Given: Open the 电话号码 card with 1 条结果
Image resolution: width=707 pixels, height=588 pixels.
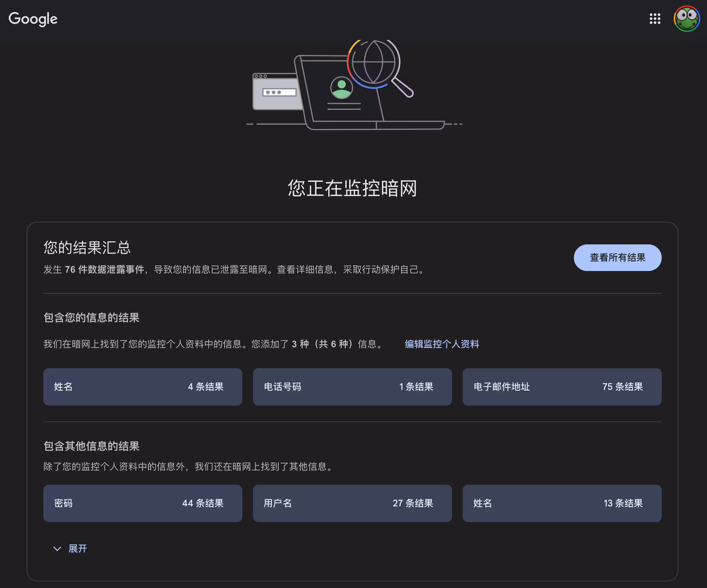Looking at the screenshot, I should (x=352, y=387).
